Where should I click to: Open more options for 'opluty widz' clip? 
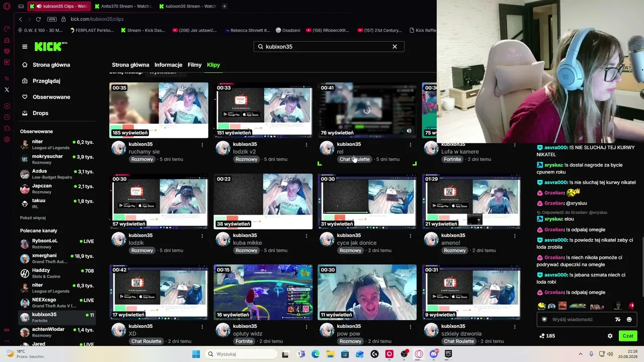pos(306,327)
